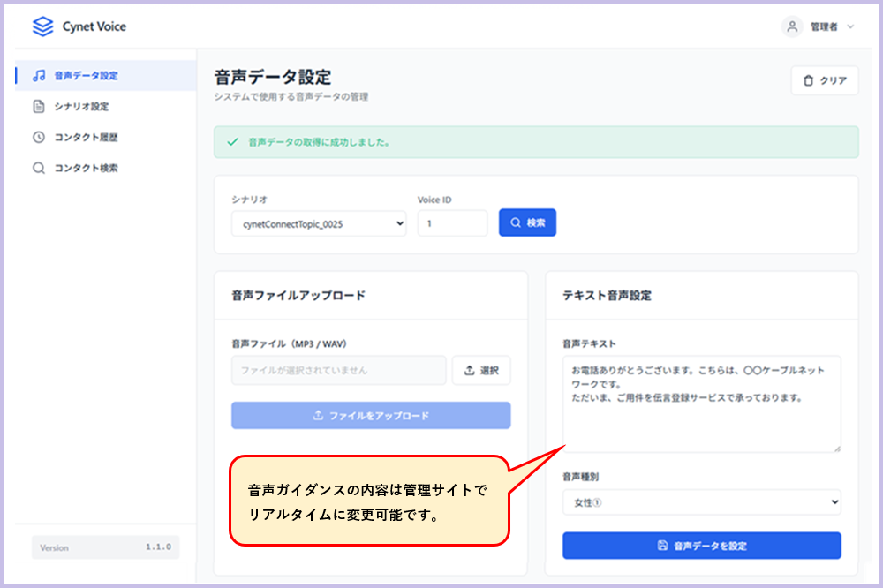Select コンタクト検索 in the sidebar
This screenshot has width=883, height=588.
point(86,168)
